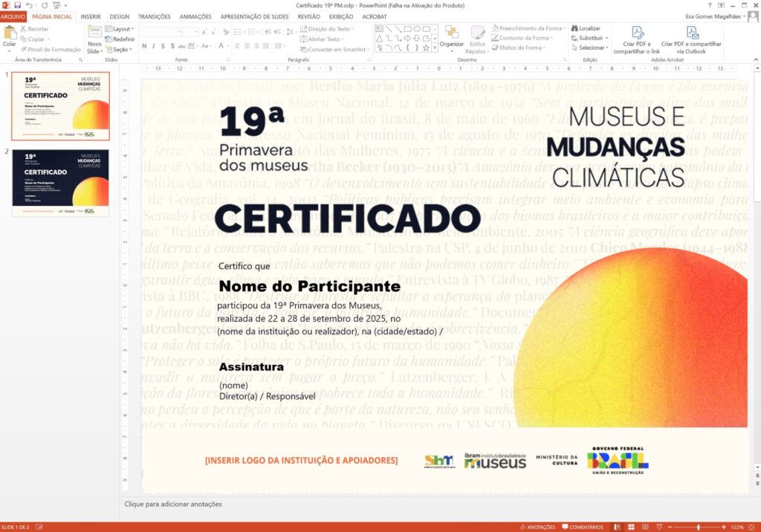Toggle the Anotações notes pane
The width and height of the screenshot is (761, 532).
(537, 527)
